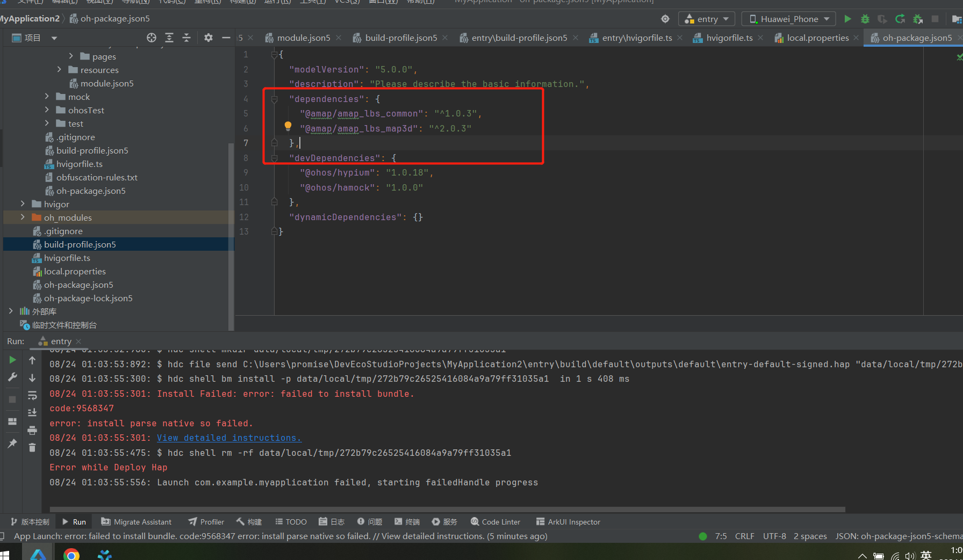Switch to the build-profile.json5 editor tab

[x=401, y=38]
